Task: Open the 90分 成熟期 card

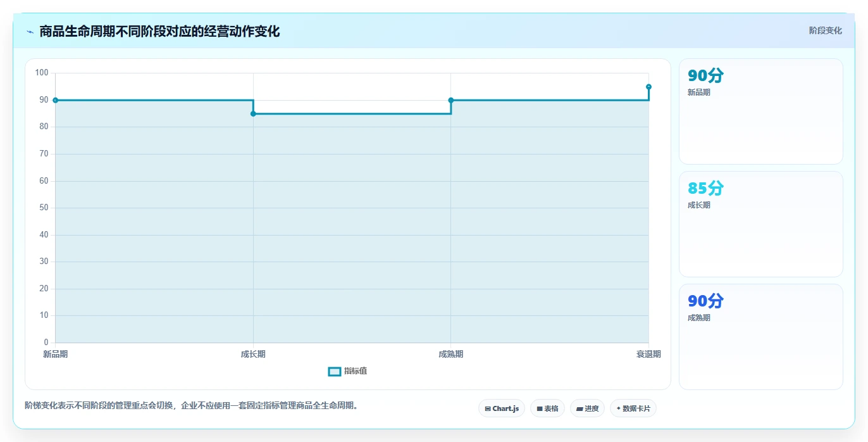Action: (x=760, y=337)
